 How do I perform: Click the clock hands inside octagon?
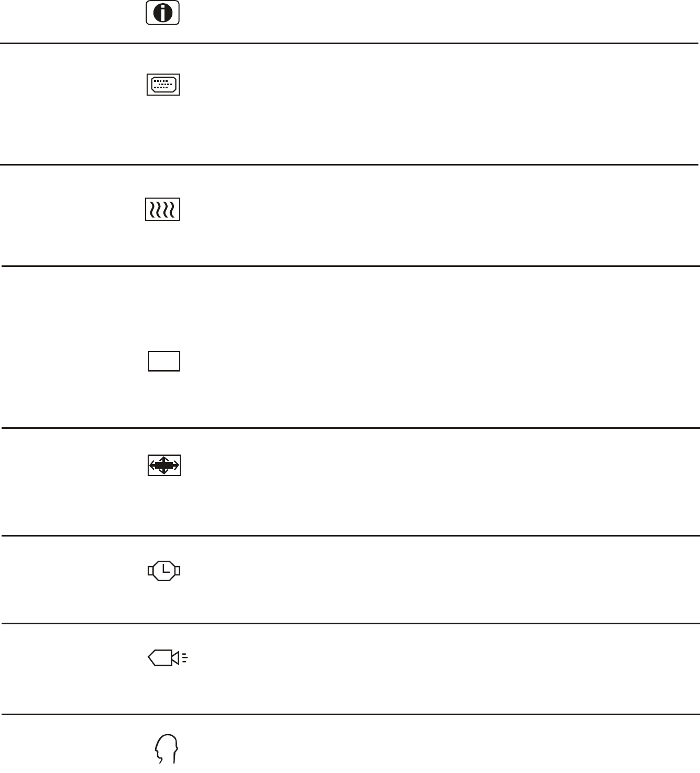164,570
